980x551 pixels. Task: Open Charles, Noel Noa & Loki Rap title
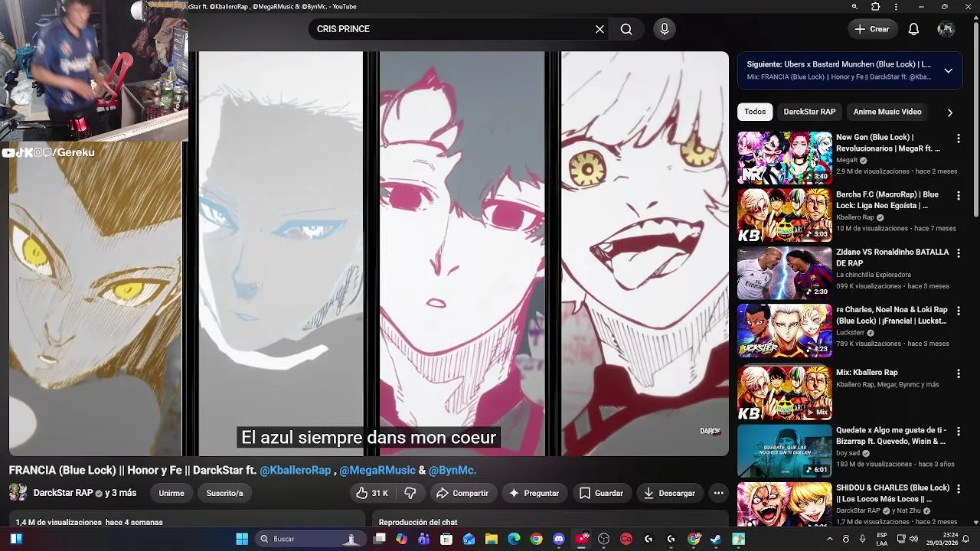[891, 315]
